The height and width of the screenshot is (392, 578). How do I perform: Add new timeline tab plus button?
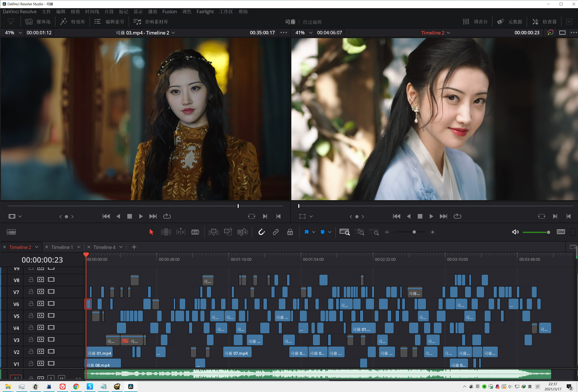tap(134, 247)
